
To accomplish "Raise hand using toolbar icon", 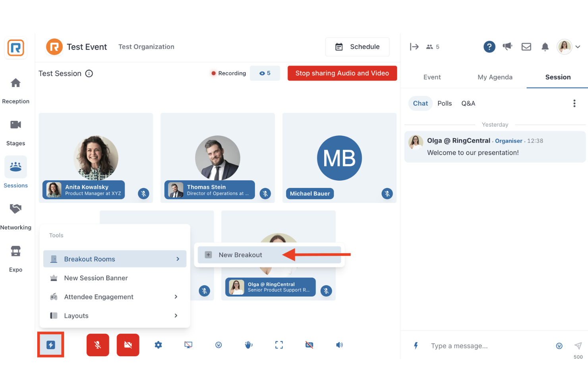I will 249,345.
